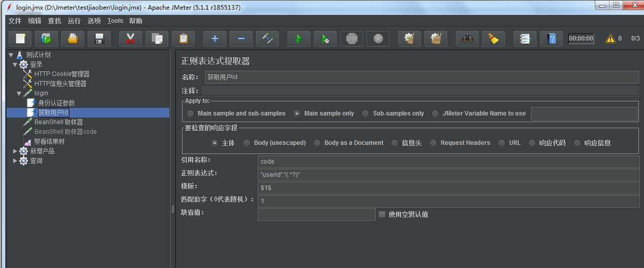Click the Save floppy disk icon

tap(99, 39)
